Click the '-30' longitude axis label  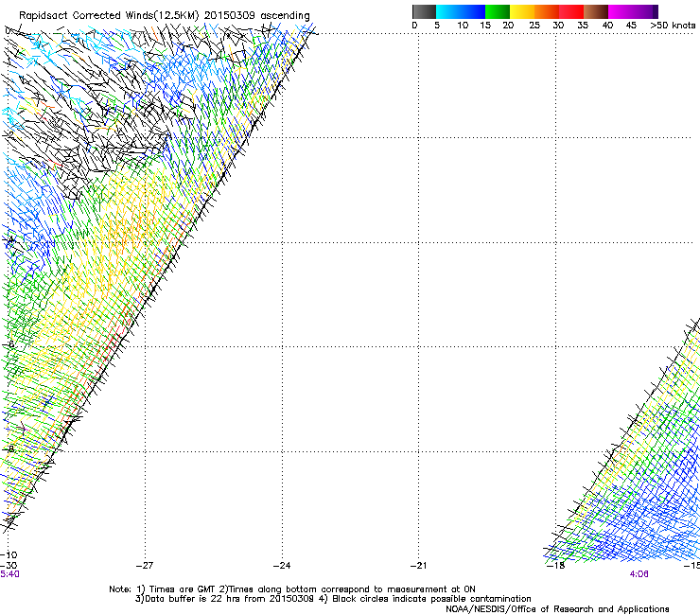9,566
